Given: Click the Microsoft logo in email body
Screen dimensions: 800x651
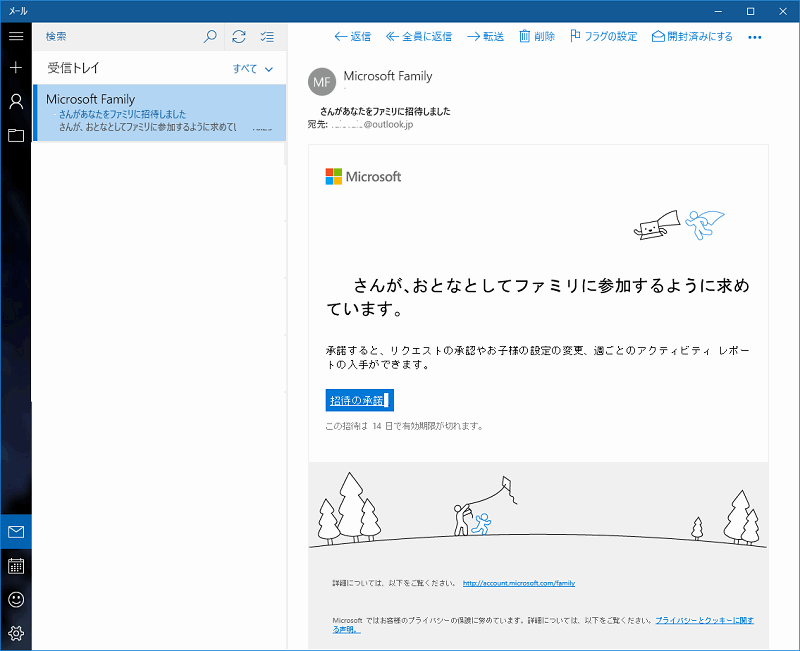Looking at the screenshot, I should tap(363, 177).
